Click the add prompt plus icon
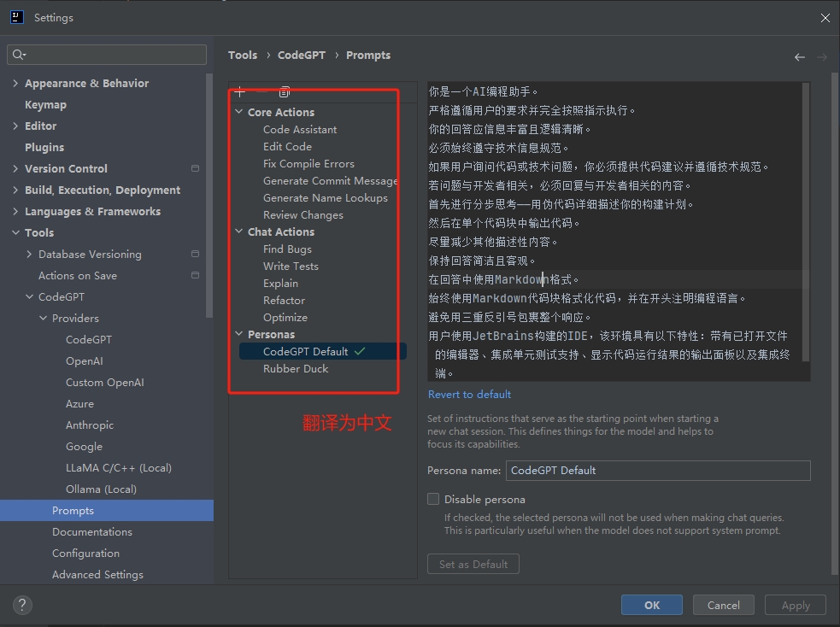The height and width of the screenshot is (627, 840). 240,92
